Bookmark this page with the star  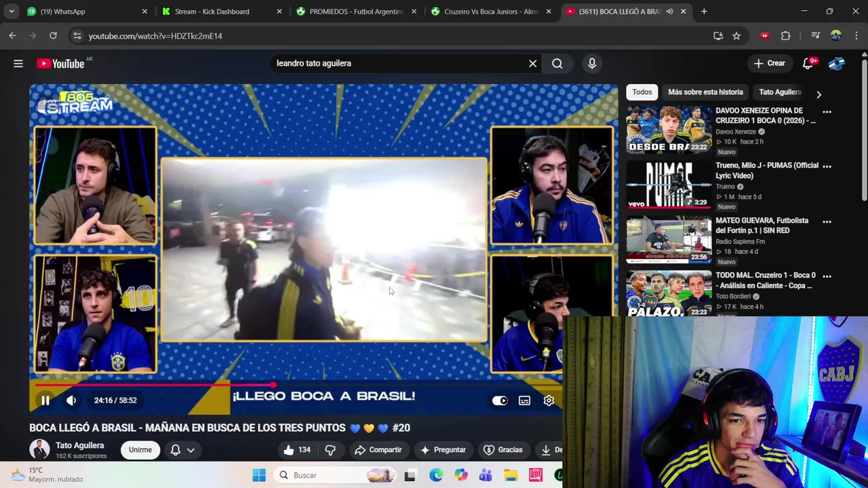coord(736,36)
